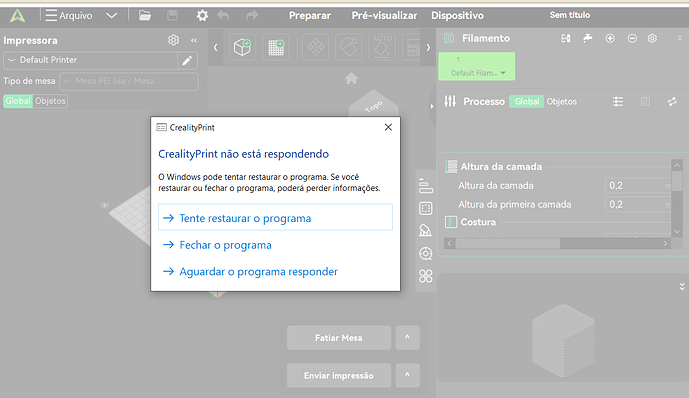The width and height of the screenshot is (689, 398).
Task: Expand options arrow beside Fatiar Mesa
Action: pyautogui.click(x=407, y=337)
